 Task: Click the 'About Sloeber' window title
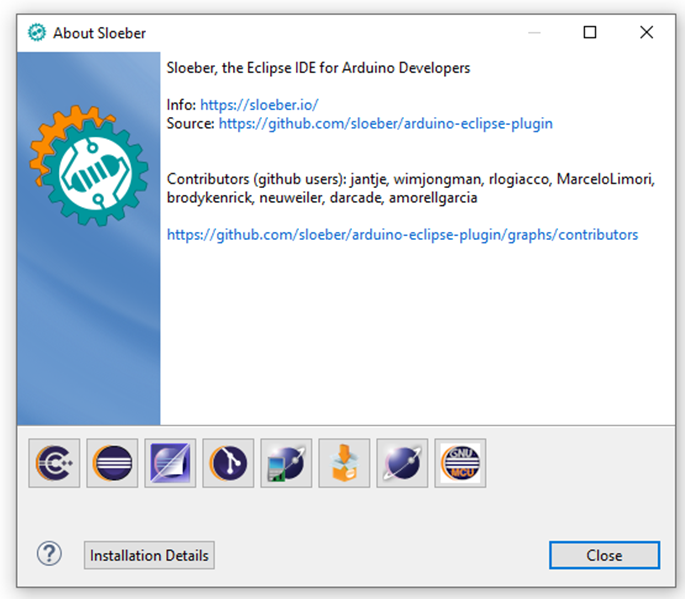point(99,33)
